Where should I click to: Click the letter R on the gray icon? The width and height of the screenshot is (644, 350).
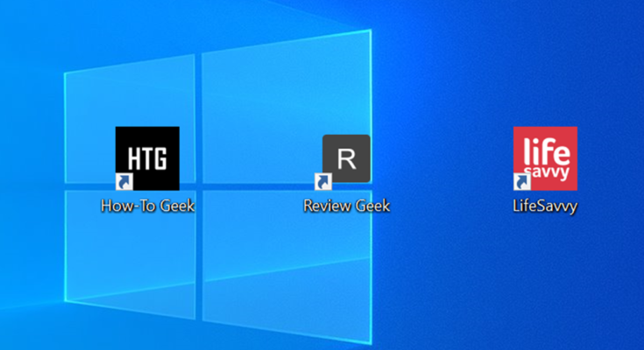pyautogui.click(x=347, y=159)
